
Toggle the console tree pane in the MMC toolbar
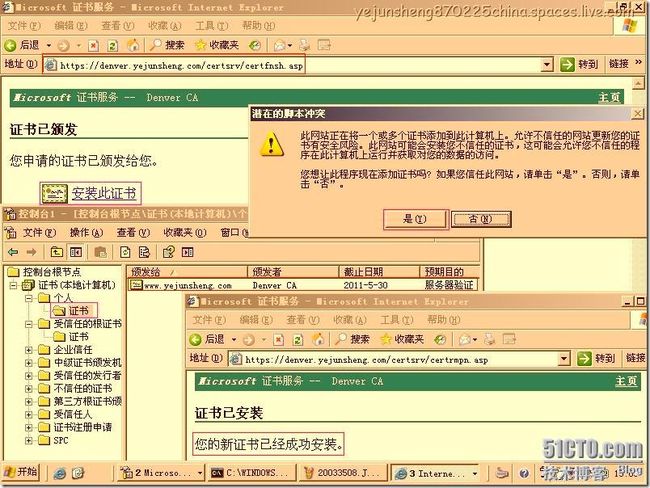pyautogui.click(x=76, y=252)
